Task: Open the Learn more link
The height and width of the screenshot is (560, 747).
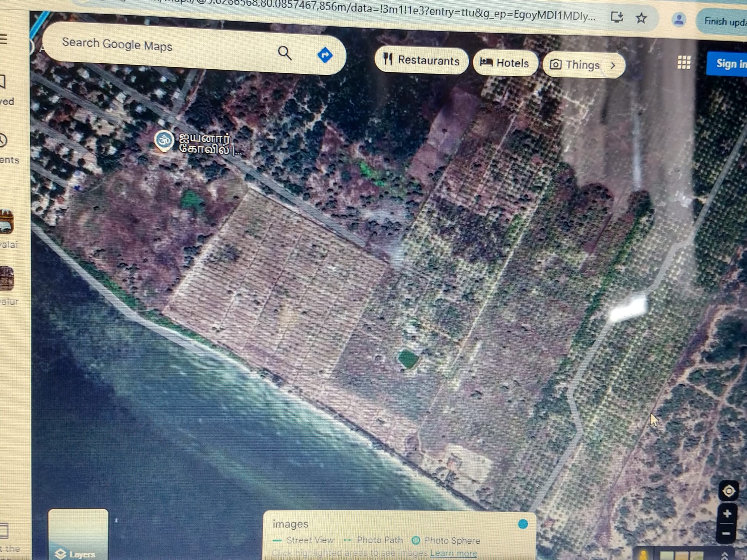Action: (453, 553)
